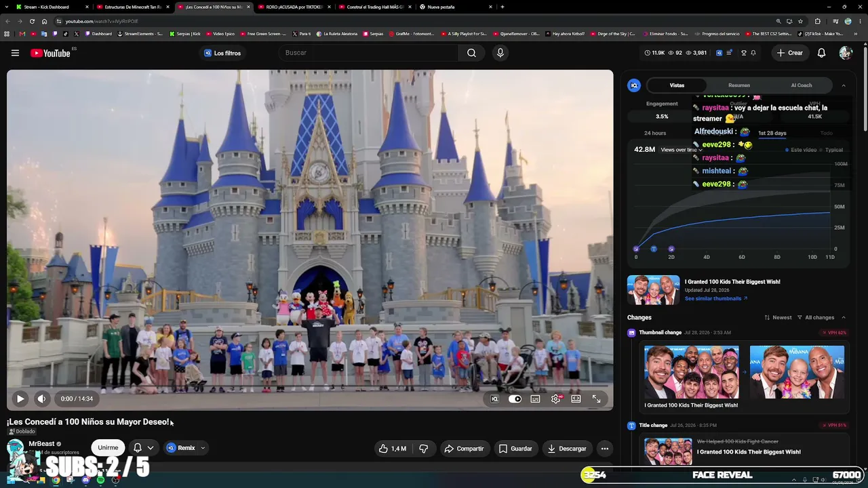
Task: Click See similar thumbnails link
Action: pyautogui.click(x=716, y=298)
